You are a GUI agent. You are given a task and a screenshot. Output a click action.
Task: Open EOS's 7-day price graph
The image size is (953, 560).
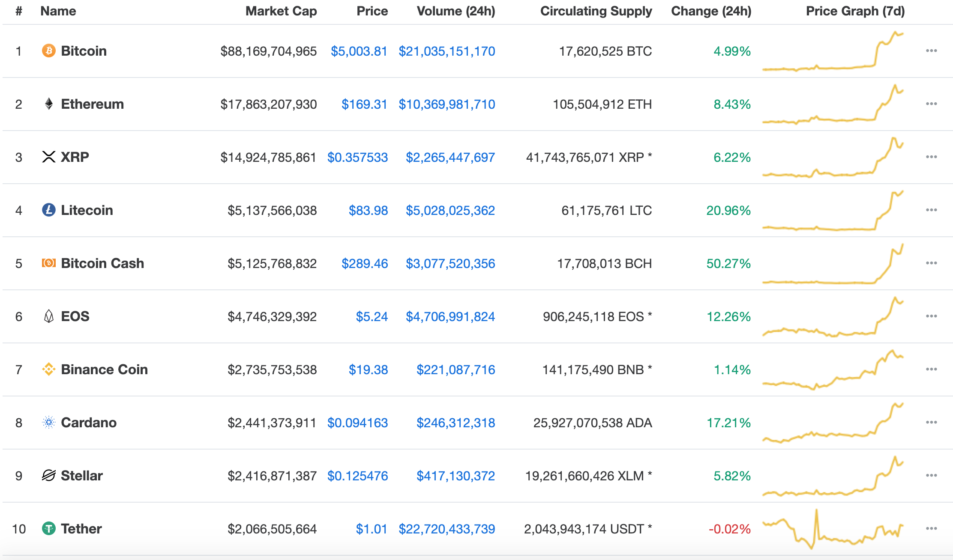coord(833,316)
